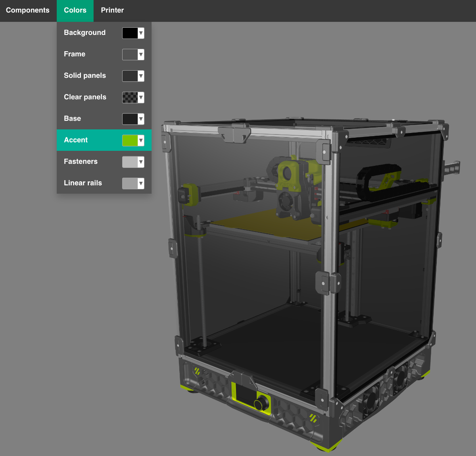Click the light gray Fasteners swatch
Screen dimensions: 476x456
(x=130, y=162)
